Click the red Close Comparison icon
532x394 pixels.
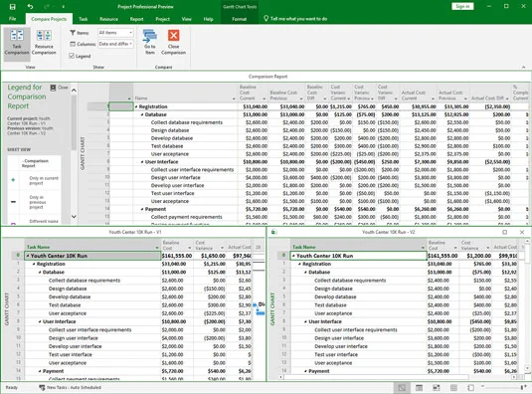174,35
